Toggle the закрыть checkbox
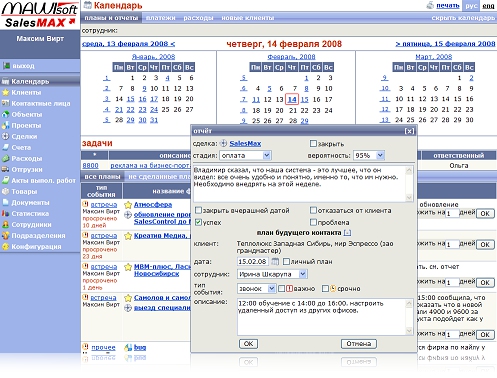This screenshot has width=497, height=378. click(313, 144)
